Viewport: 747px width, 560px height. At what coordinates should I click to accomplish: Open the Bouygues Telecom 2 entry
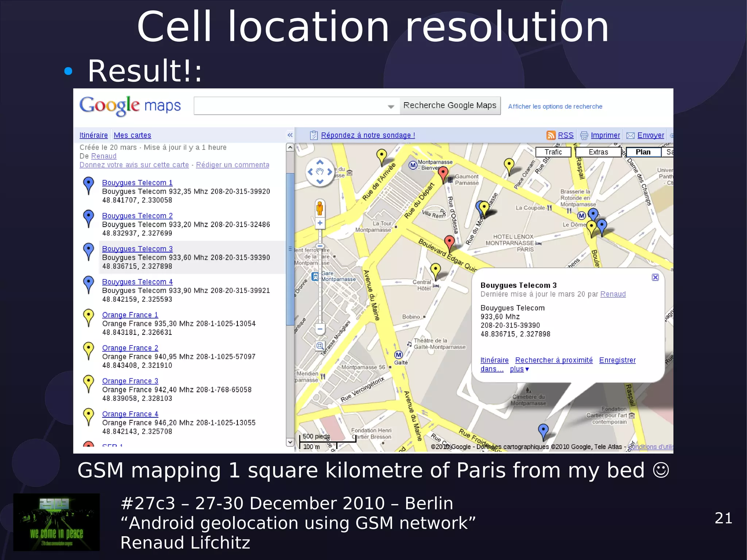coord(138,216)
